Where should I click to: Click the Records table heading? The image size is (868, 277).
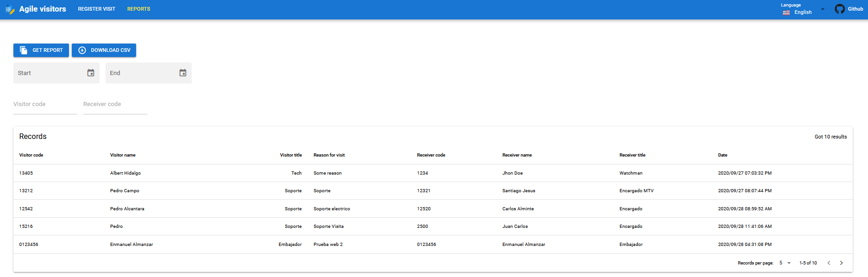(33, 137)
